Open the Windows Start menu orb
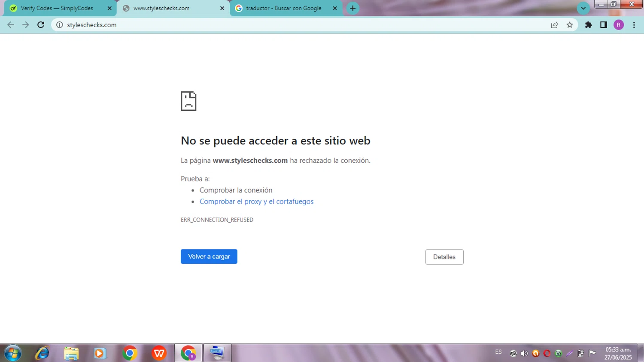The width and height of the screenshot is (644, 362). (x=13, y=353)
